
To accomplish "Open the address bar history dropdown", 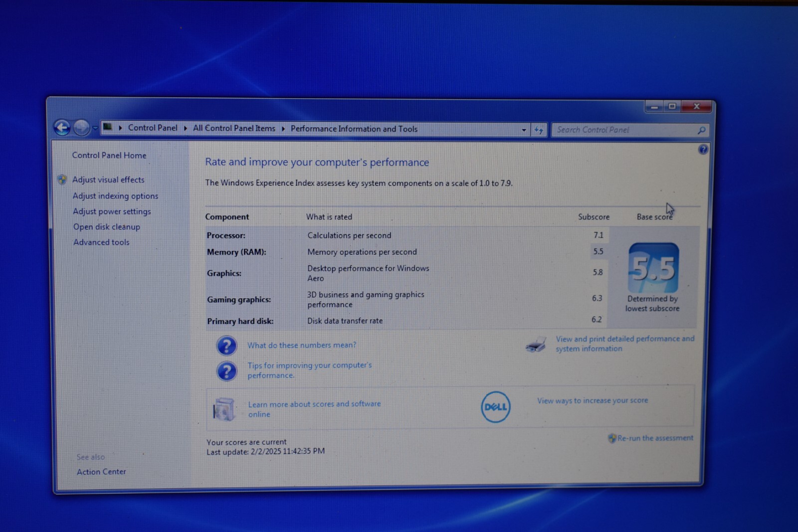I will click(x=524, y=130).
